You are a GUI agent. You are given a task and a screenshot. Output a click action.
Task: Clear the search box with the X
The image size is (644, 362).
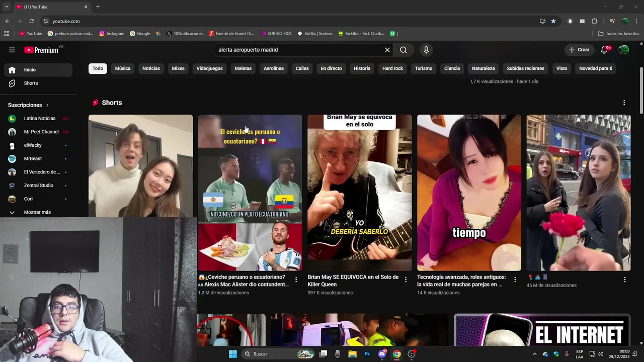coord(387,50)
